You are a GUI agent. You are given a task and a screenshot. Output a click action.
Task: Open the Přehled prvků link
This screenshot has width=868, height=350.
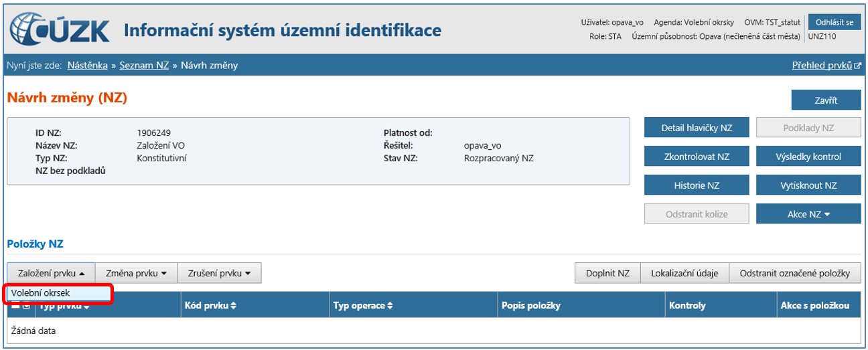(x=822, y=66)
